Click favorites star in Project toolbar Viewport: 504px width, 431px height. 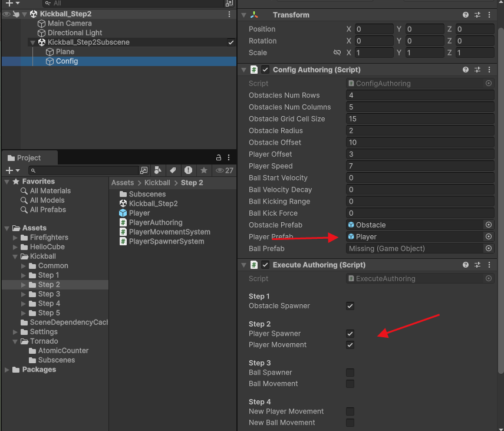pos(204,170)
